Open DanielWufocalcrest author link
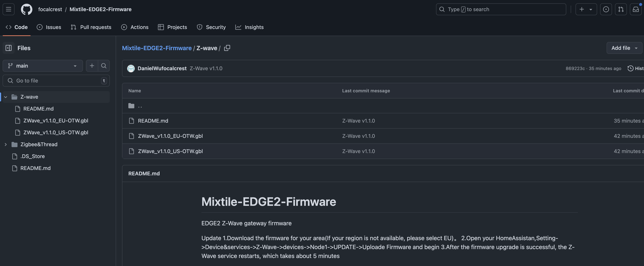Image resolution: width=644 pixels, height=266 pixels. point(162,68)
